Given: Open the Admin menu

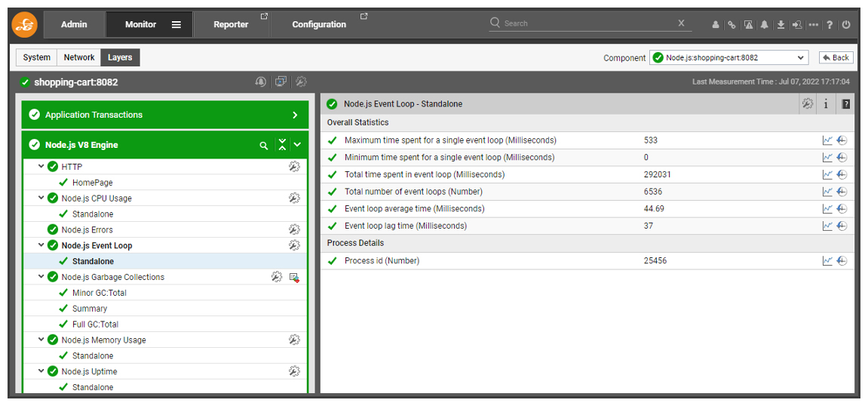Looking at the screenshot, I should pyautogui.click(x=74, y=24).
